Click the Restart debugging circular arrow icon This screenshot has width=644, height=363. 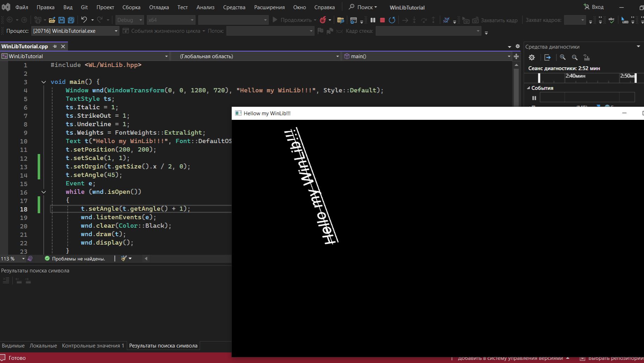[x=392, y=20]
